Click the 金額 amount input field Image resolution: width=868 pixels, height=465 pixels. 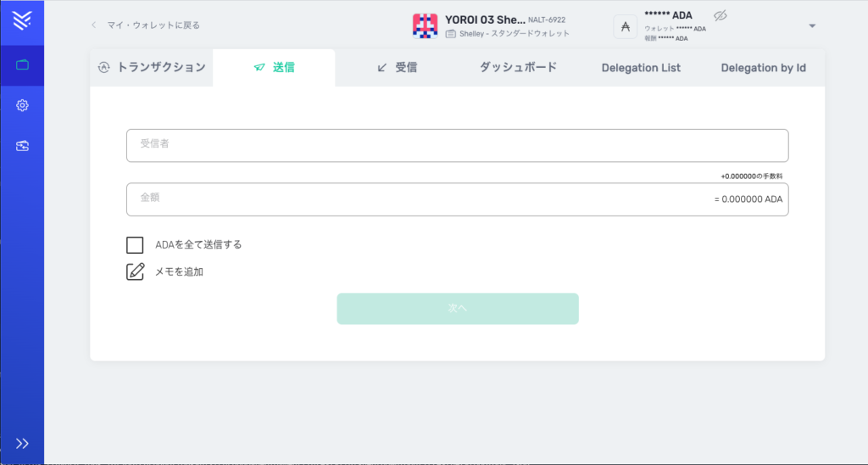(x=415, y=199)
